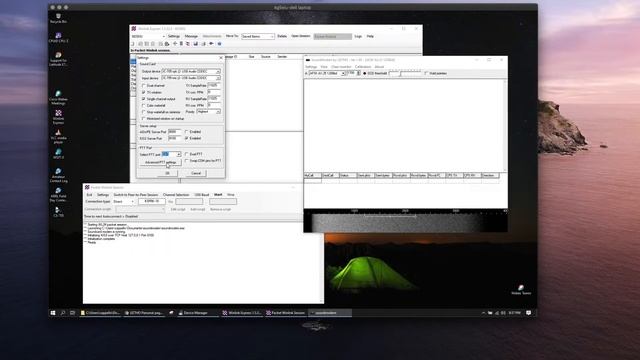Image resolution: width=640 pixels, height=360 pixels.
Task: Switch to soundmodem in the taskbar
Action: coord(330,313)
